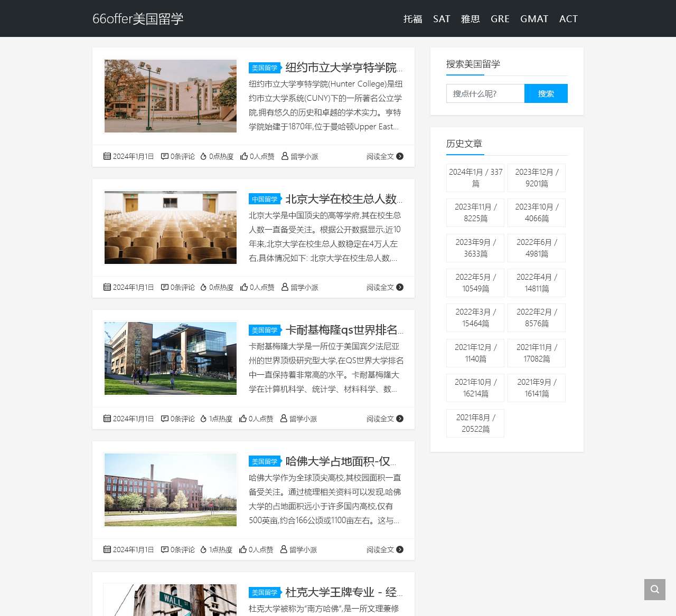Click 美国留学 tag on 卡耐基梅隆 post

click(x=265, y=330)
